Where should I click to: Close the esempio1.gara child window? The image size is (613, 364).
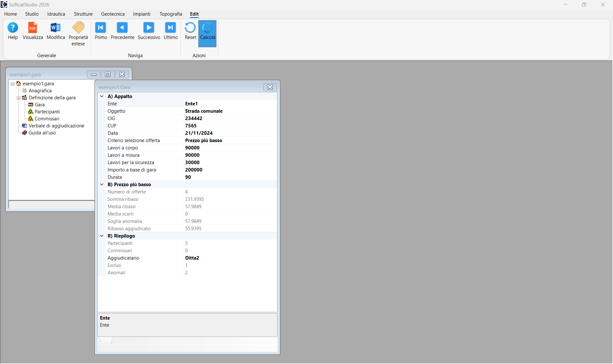(122, 74)
